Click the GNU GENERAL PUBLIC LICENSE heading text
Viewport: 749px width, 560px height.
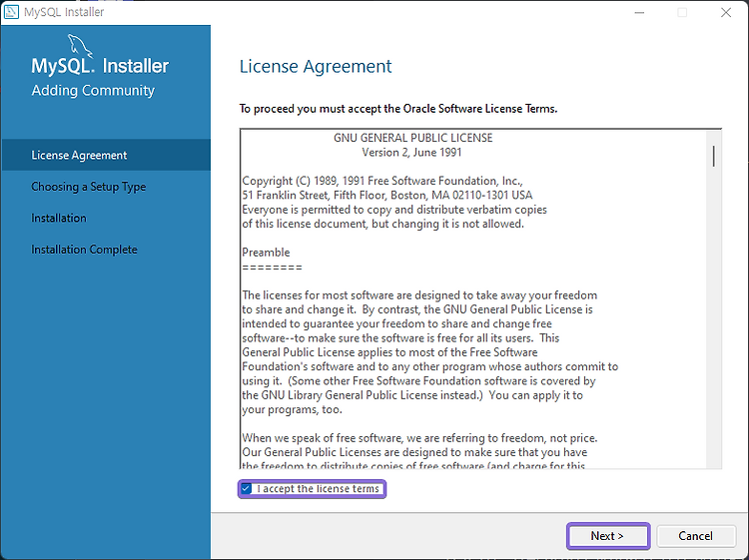point(412,138)
